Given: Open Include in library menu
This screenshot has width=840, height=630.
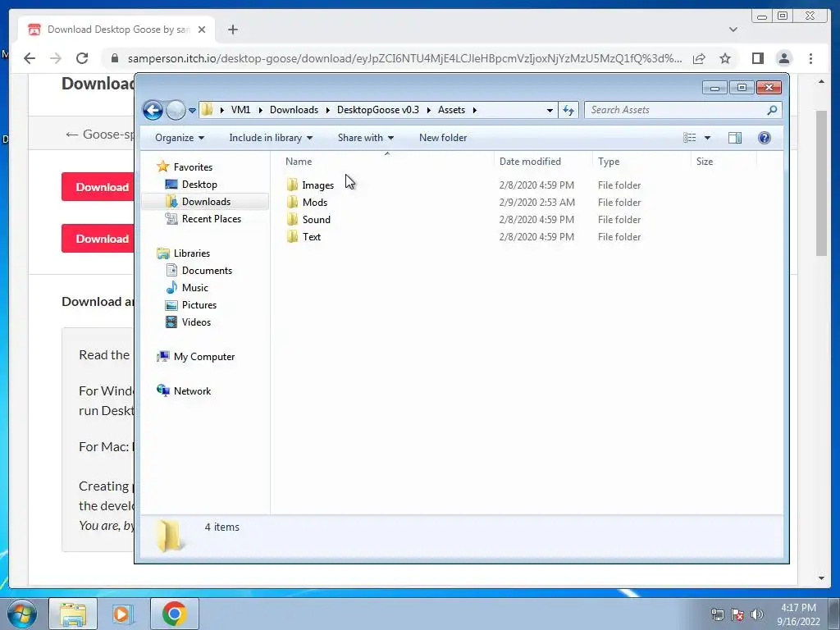Looking at the screenshot, I should coord(271,138).
